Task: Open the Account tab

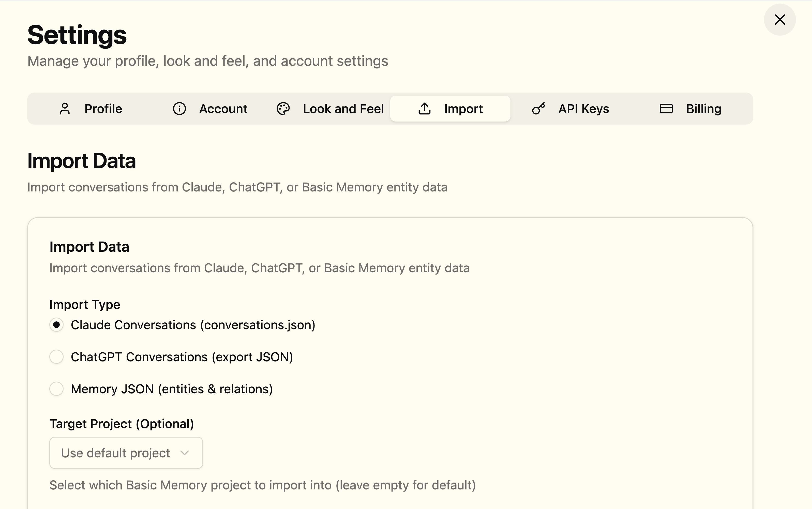Action: point(223,109)
